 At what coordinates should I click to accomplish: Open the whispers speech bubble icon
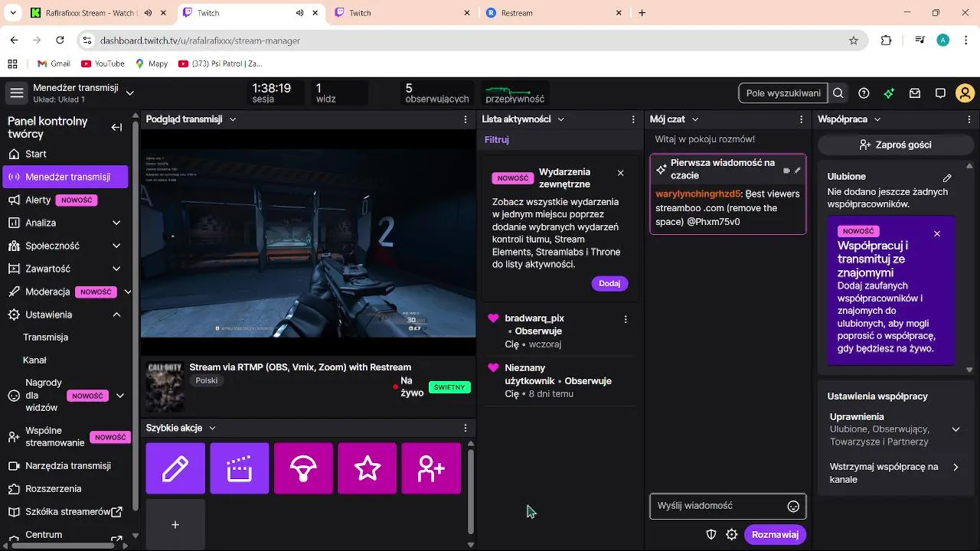click(940, 93)
